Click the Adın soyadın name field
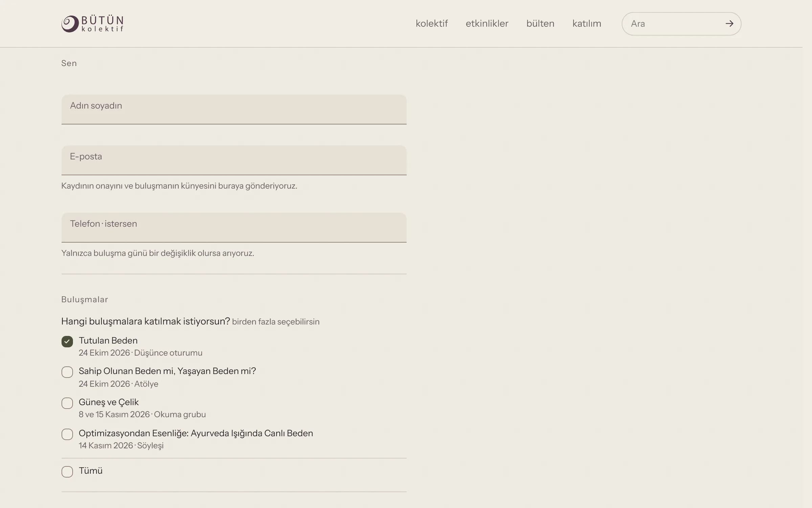812x508 pixels. click(234, 109)
